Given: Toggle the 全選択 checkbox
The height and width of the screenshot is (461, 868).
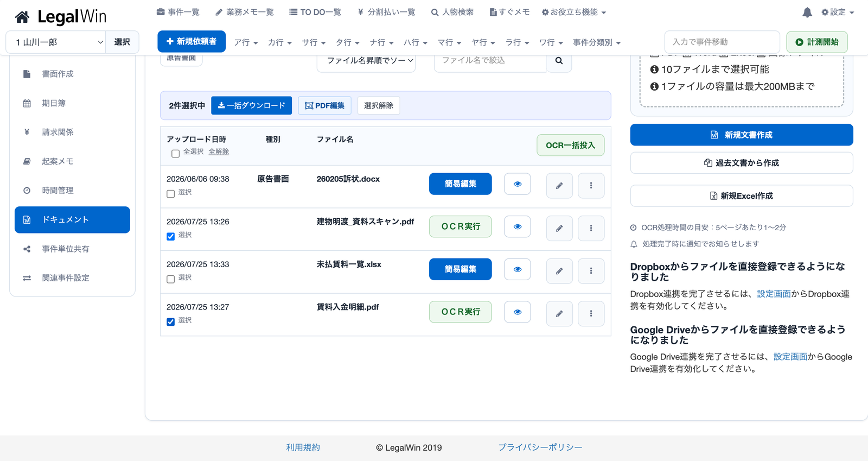Looking at the screenshot, I should (x=175, y=154).
